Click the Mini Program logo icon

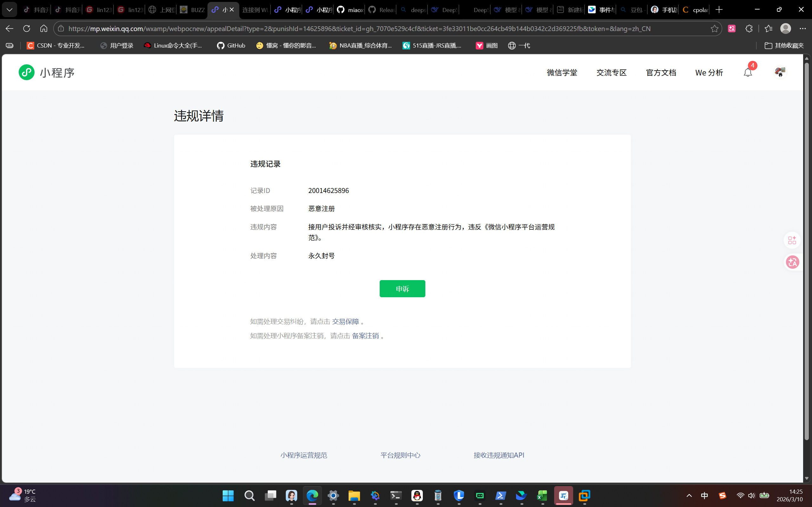[27, 73]
